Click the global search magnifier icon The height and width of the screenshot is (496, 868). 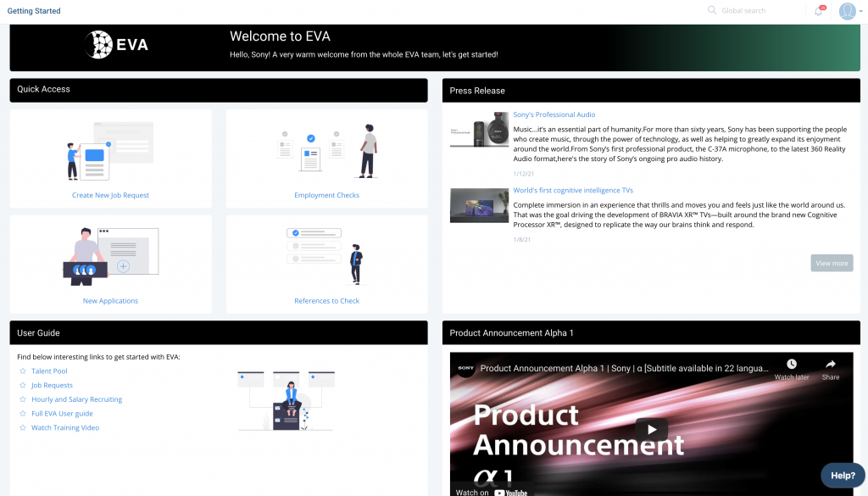point(712,10)
